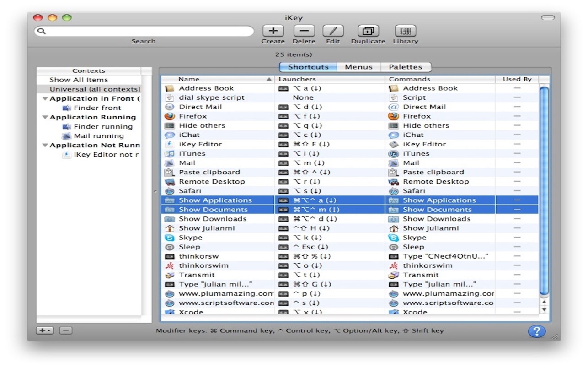Switch to the Menus tab
This screenshot has width=588, height=368.
pyautogui.click(x=358, y=67)
